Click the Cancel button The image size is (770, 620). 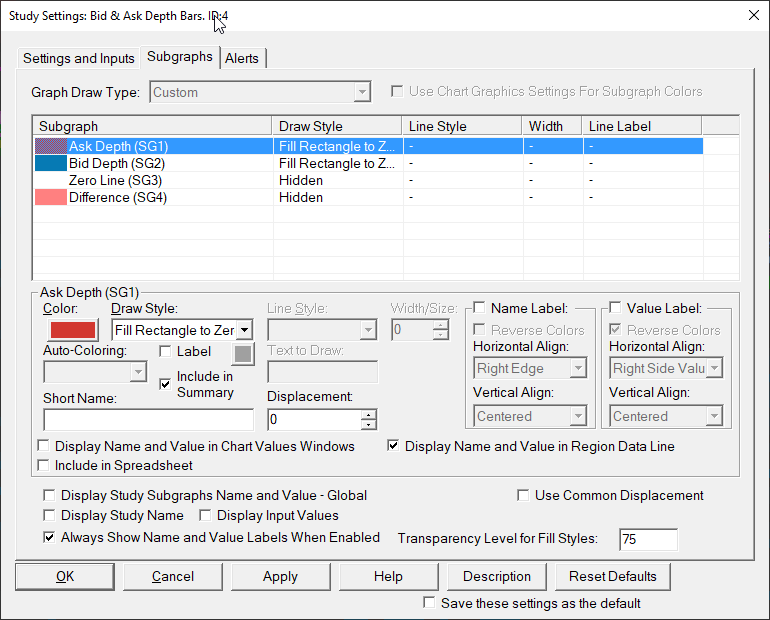[x=173, y=576]
